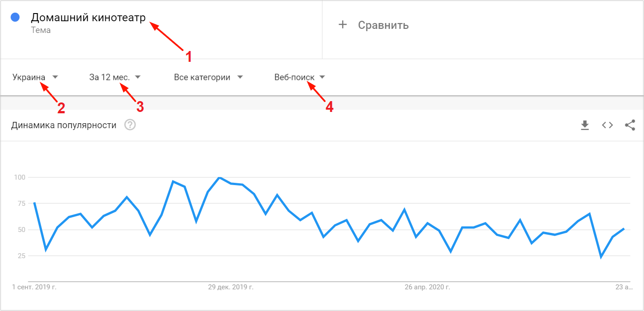The width and height of the screenshot is (644, 311).
Task: Expand the За 12 мес. period dropdown
Action: (115, 77)
